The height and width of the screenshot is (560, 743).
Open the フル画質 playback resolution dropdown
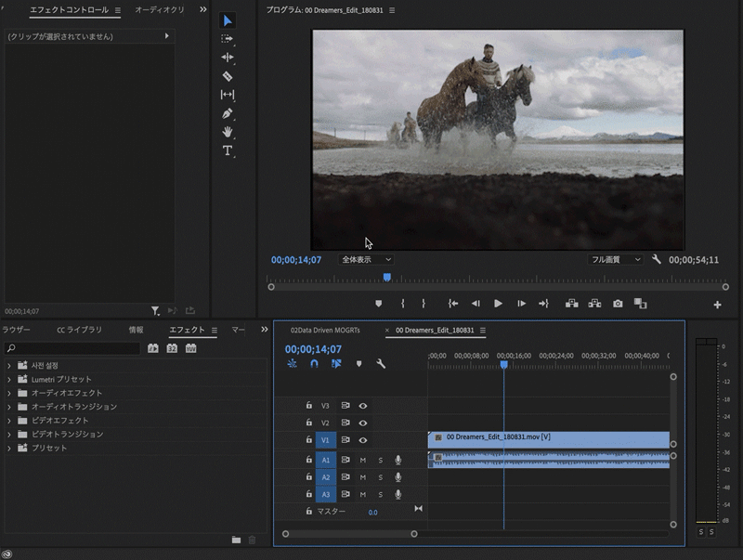(x=616, y=260)
